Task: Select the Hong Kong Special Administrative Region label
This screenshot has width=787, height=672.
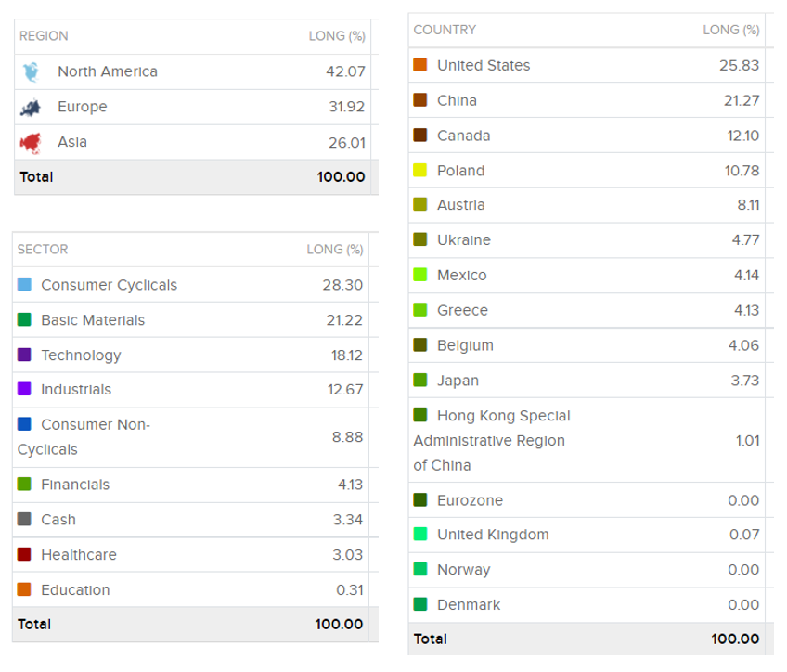Action: pos(492,440)
